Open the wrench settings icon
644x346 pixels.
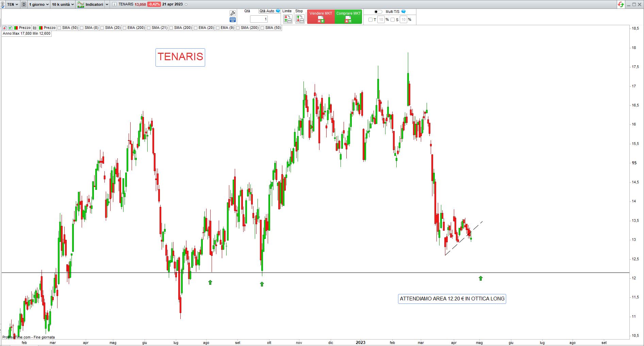point(233,13)
